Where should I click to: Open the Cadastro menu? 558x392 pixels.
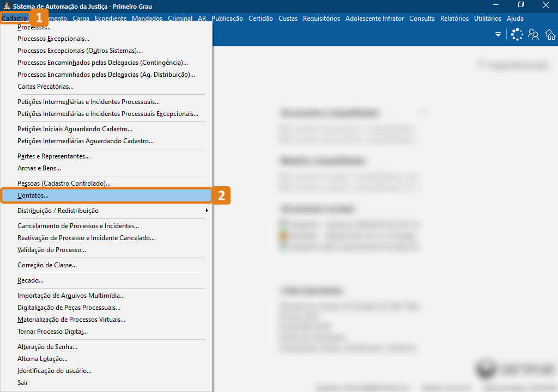(14, 19)
